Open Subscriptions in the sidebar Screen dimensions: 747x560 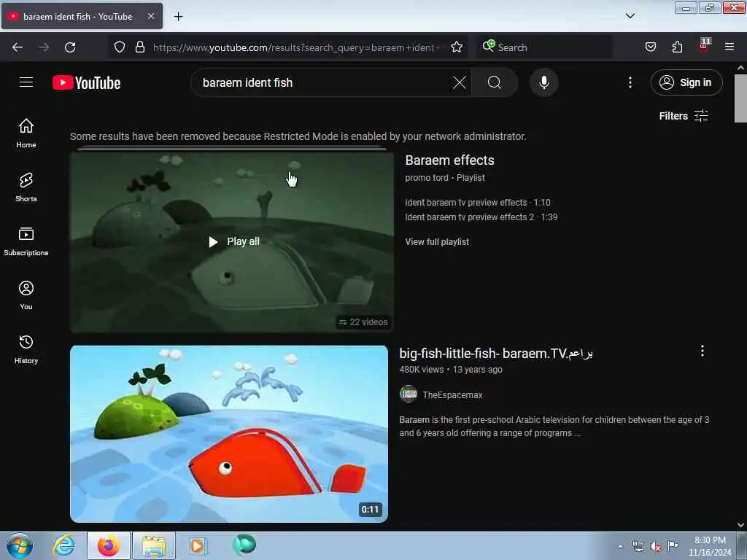click(26, 241)
